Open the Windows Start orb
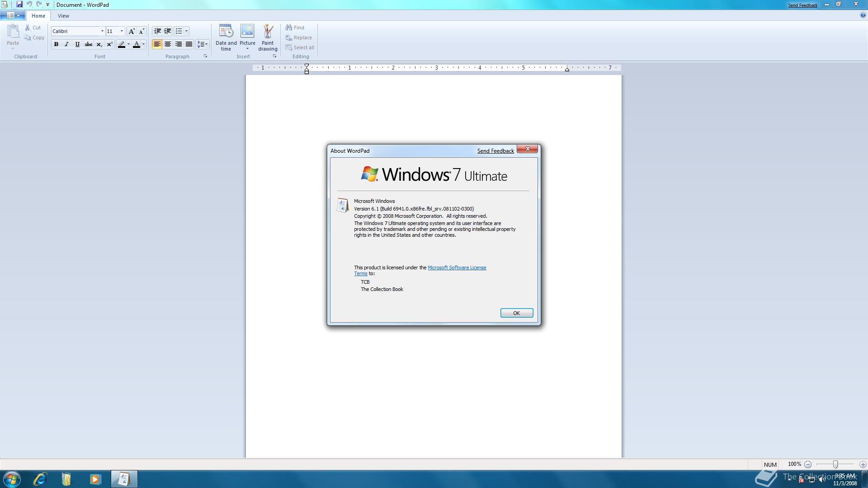 coord(12,479)
